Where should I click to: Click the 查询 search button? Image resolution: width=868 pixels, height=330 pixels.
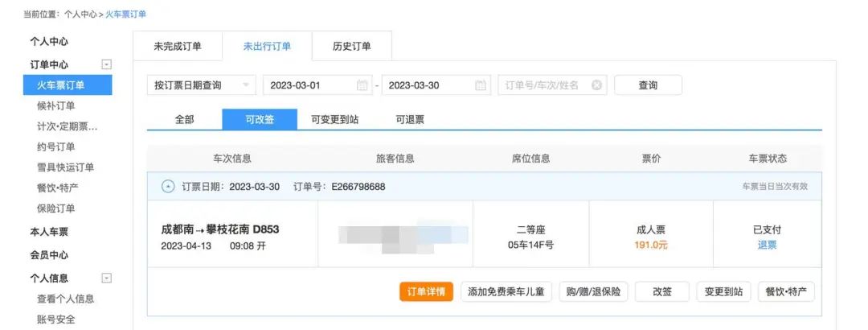pos(648,85)
